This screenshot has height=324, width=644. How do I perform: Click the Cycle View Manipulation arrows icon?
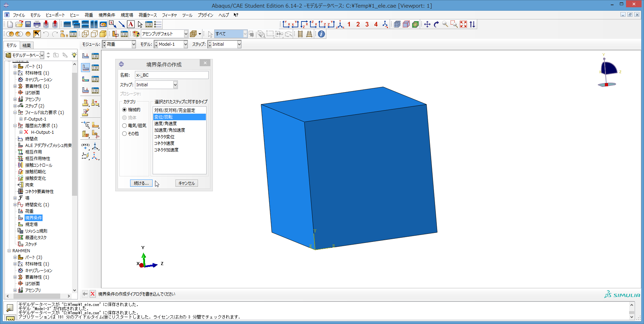click(x=472, y=24)
